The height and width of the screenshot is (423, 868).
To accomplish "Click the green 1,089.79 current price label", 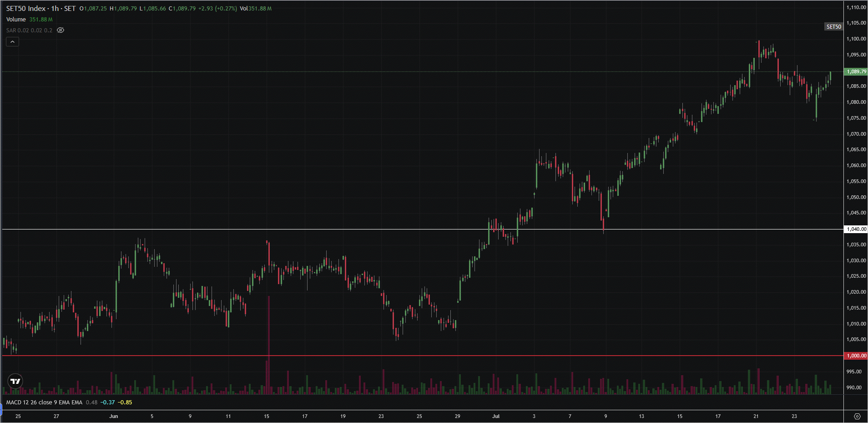I will click(x=856, y=71).
